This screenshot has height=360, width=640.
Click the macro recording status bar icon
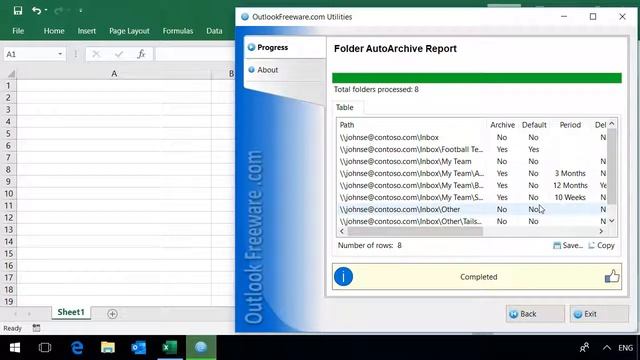tap(36, 328)
